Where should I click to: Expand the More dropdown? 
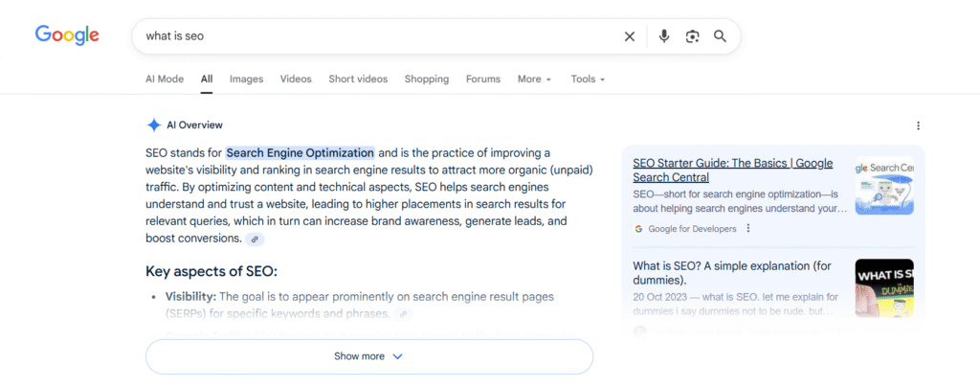[534, 79]
